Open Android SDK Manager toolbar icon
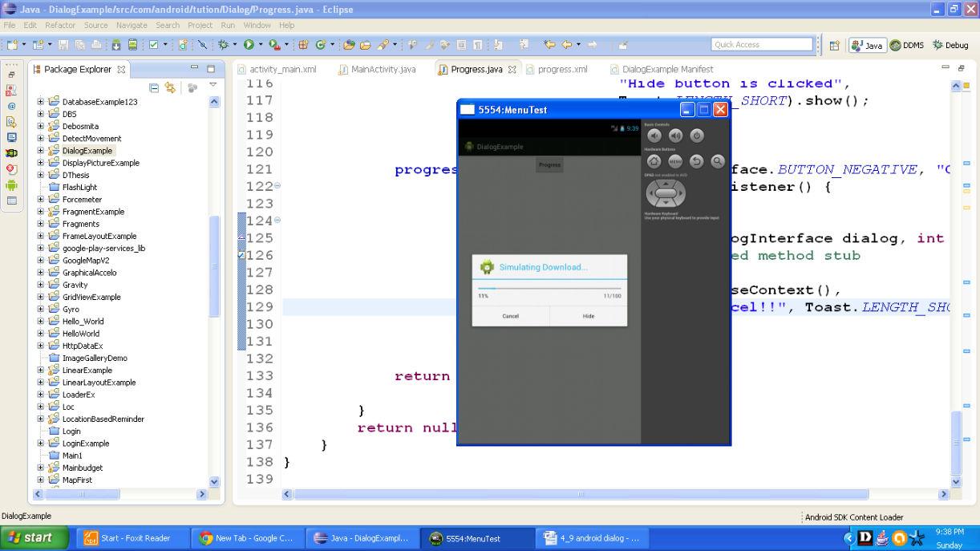 [x=116, y=45]
